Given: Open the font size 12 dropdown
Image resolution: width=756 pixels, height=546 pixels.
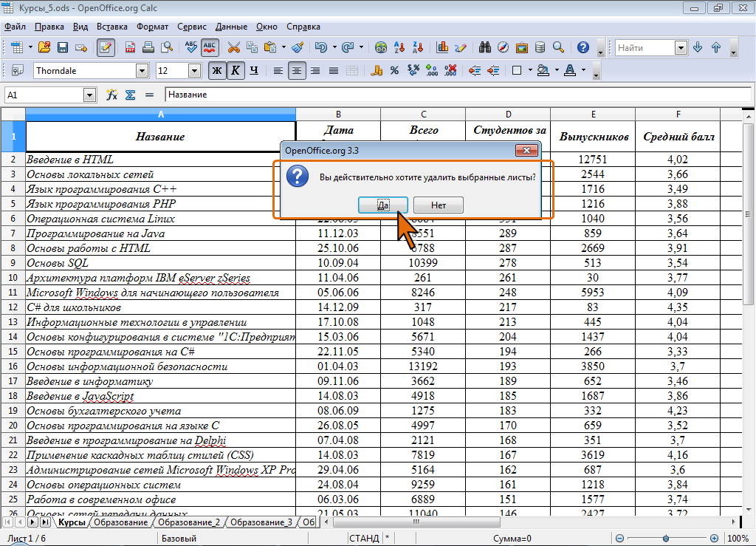Looking at the screenshot, I should (195, 71).
